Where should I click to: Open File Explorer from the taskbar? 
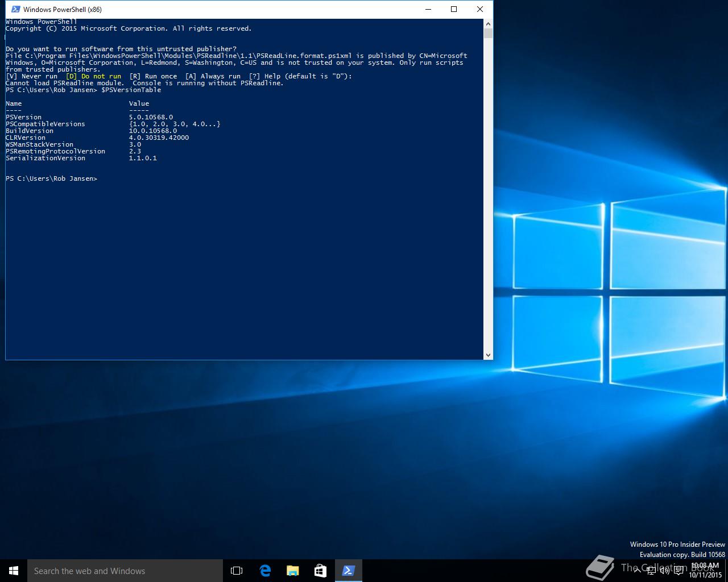(292, 571)
